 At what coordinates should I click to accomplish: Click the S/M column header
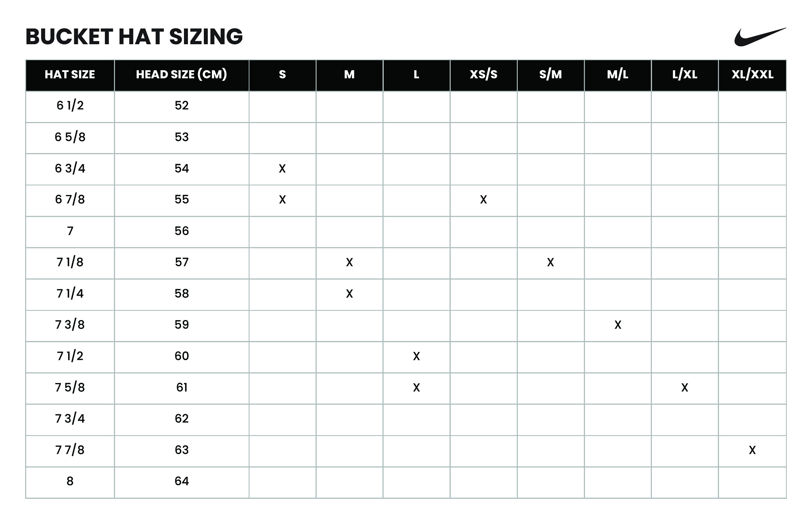(551, 75)
